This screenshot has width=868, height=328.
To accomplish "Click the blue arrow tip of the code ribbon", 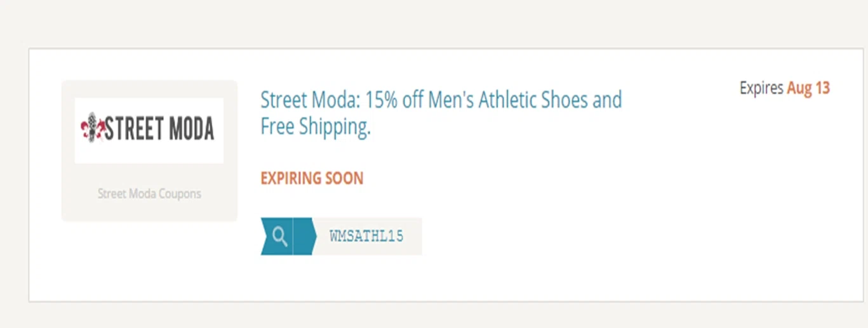I will (x=305, y=237).
